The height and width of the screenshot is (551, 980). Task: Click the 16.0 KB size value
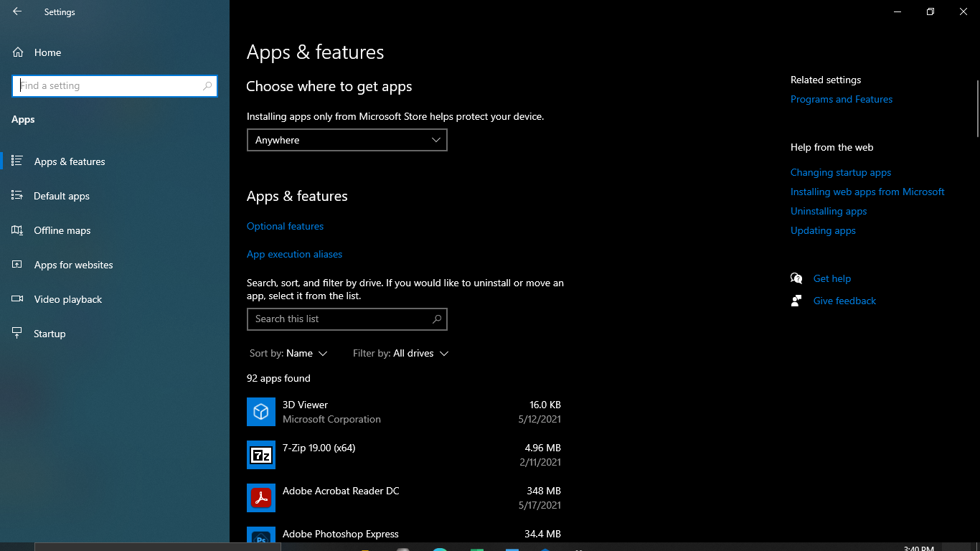pyautogui.click(x=545, y=405)
